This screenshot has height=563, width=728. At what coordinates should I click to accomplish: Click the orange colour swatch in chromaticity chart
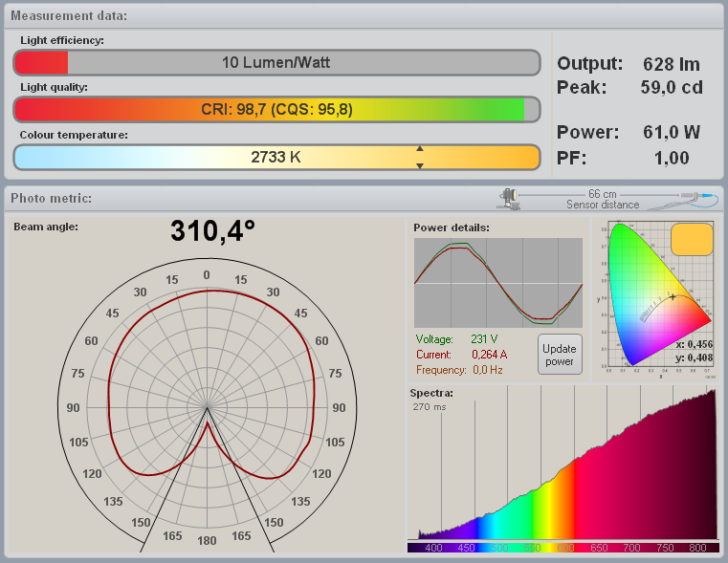(x=692, y=239)
